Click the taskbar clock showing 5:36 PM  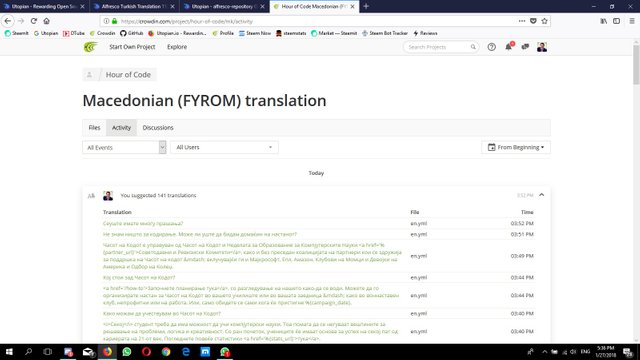[x=606, y=352]
